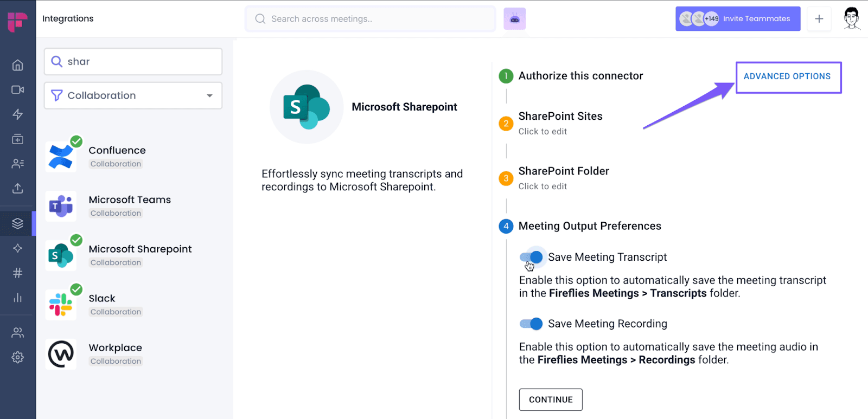Click the Sharepoint icon in the integrations list
Screen dimensions: 868x419
(x=61, y=255)
